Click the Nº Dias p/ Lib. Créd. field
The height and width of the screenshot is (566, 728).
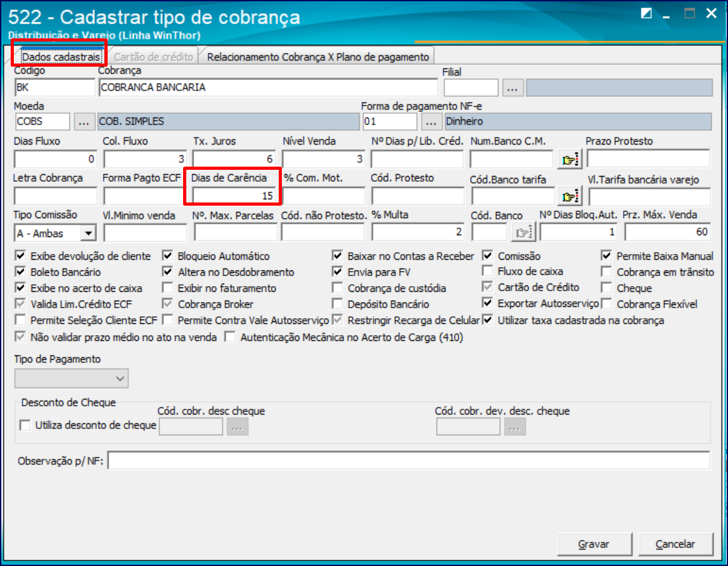tap(417, 159)
